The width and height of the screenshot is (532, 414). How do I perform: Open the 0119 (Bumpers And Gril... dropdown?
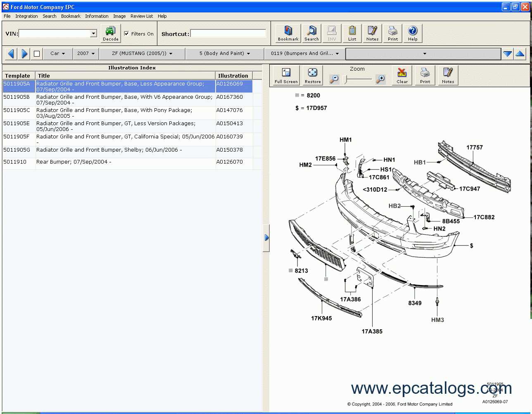[305, 53]
